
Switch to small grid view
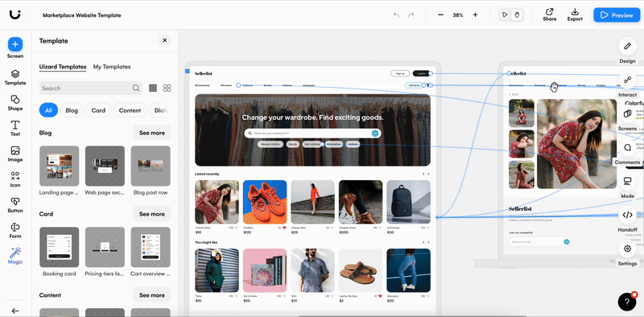153,88
